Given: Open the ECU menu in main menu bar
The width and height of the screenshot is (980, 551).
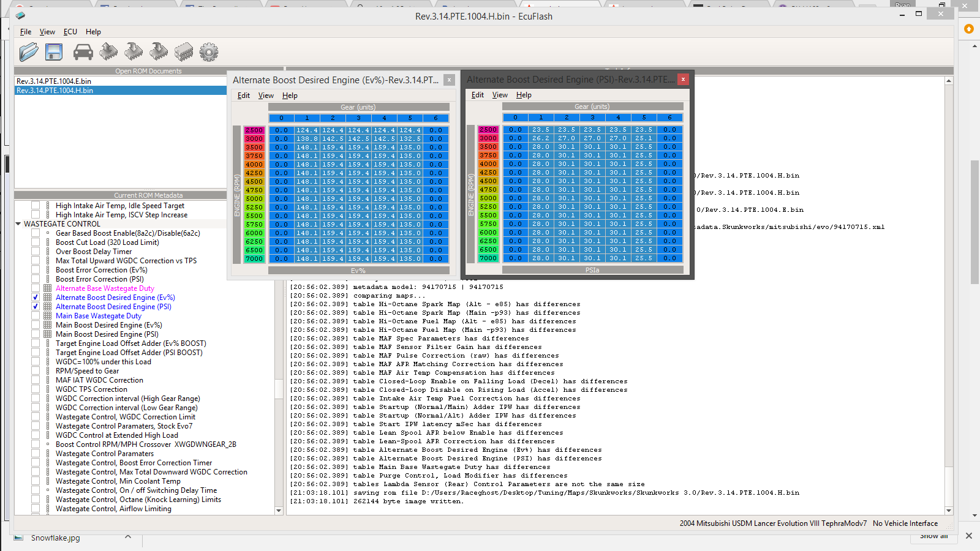Looking at the screenshot, I should click(70, 32).
